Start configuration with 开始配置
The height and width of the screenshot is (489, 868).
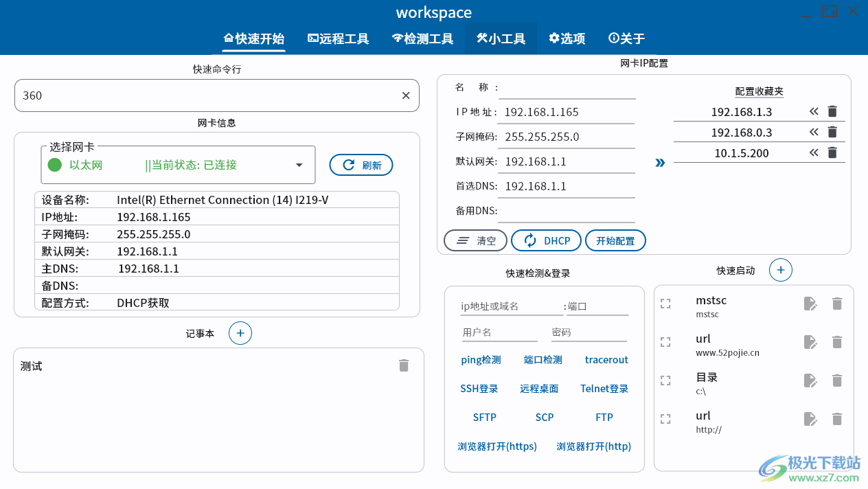click(x=615, y=240)
